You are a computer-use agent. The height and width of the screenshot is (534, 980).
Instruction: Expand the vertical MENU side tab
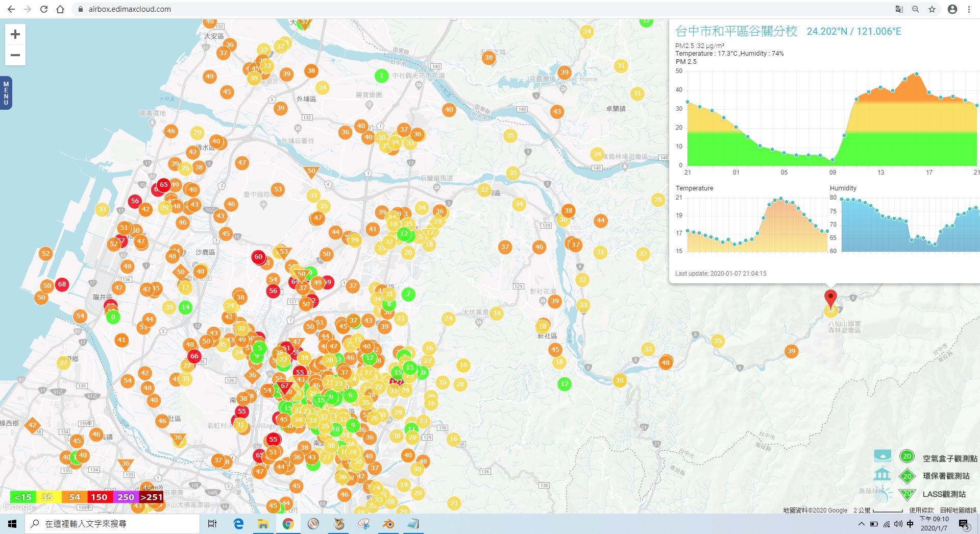(x=6, y=93)
